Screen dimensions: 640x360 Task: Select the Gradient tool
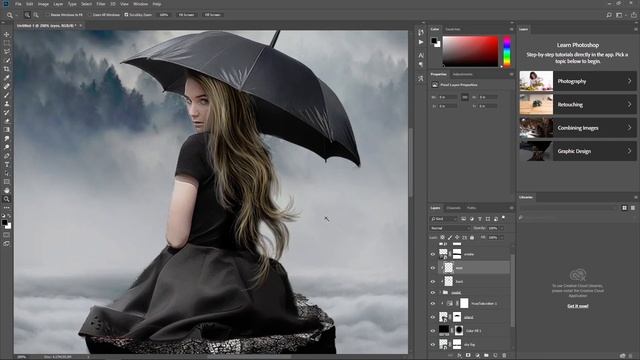(x=7, y=130)
